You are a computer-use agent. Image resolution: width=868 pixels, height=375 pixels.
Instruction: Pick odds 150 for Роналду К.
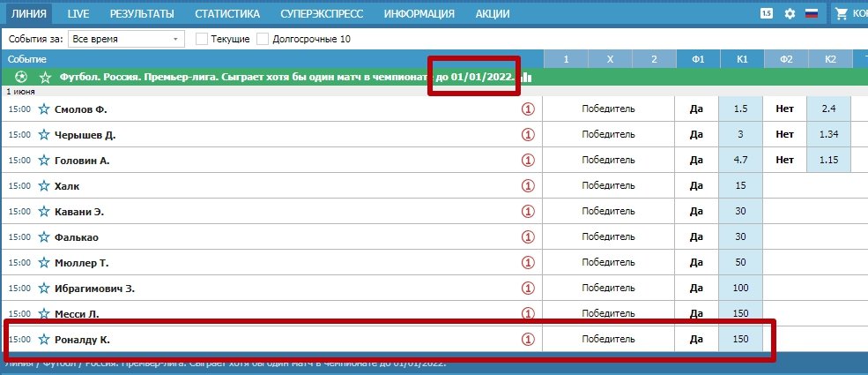point(740,340)
